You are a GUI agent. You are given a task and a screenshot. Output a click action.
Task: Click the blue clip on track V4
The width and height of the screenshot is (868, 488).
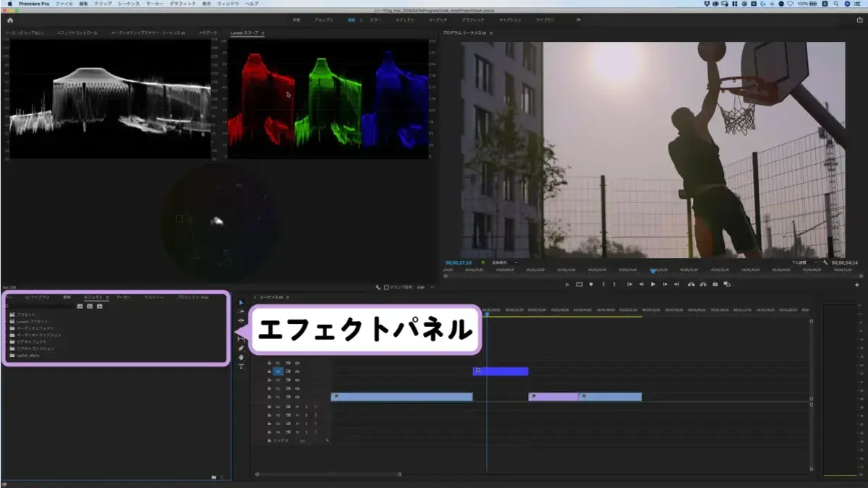click(501, 372)
